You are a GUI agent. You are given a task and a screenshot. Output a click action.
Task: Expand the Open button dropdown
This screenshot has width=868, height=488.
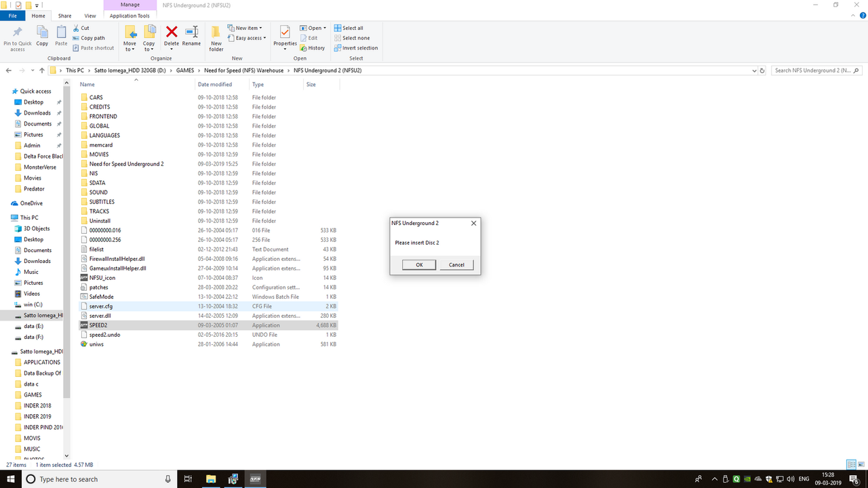[325, 28]
